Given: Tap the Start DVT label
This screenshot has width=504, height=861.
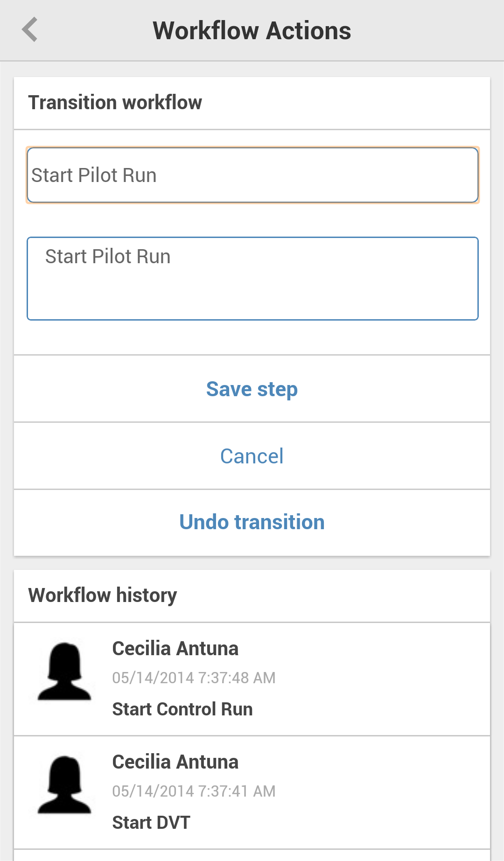Looking at the screenshot, I should pos(151,823).
